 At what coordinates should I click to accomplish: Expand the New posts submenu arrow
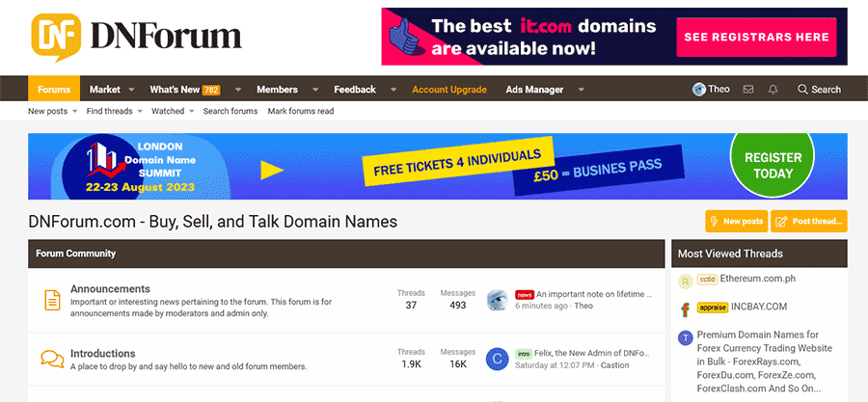pyautogui.click(x=74, y=111)
